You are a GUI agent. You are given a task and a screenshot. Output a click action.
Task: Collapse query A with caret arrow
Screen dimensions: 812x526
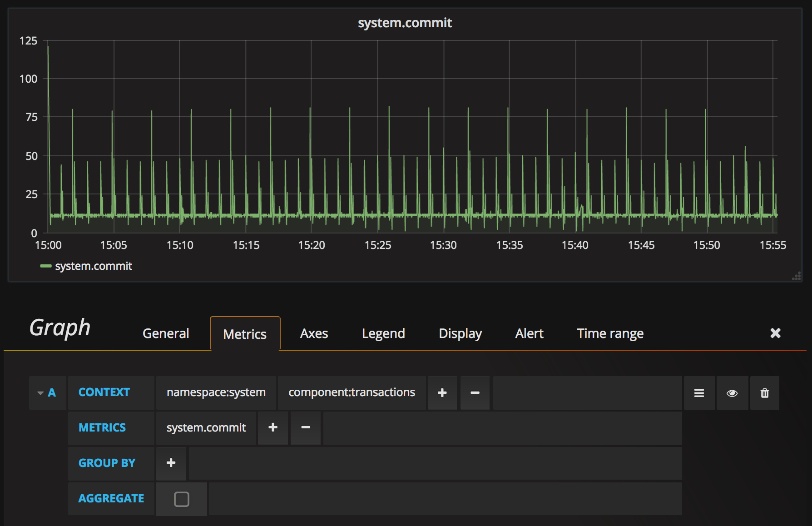point(40,393)
